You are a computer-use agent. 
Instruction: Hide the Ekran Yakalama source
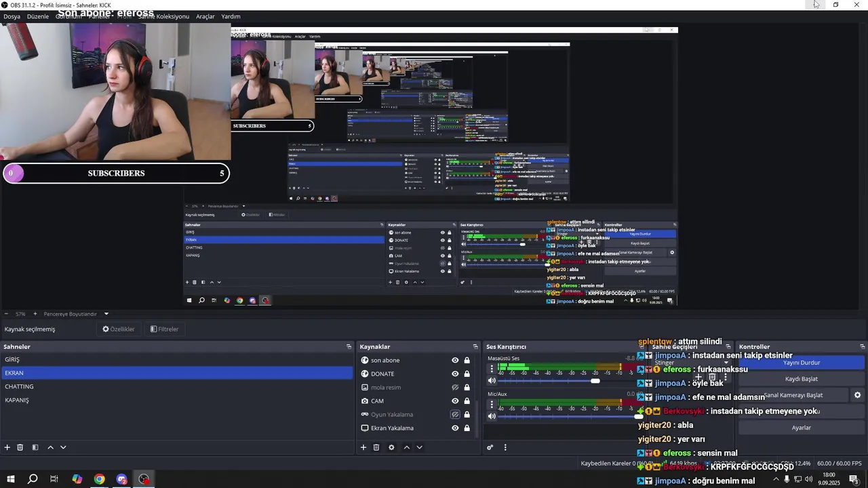(455, 428)
